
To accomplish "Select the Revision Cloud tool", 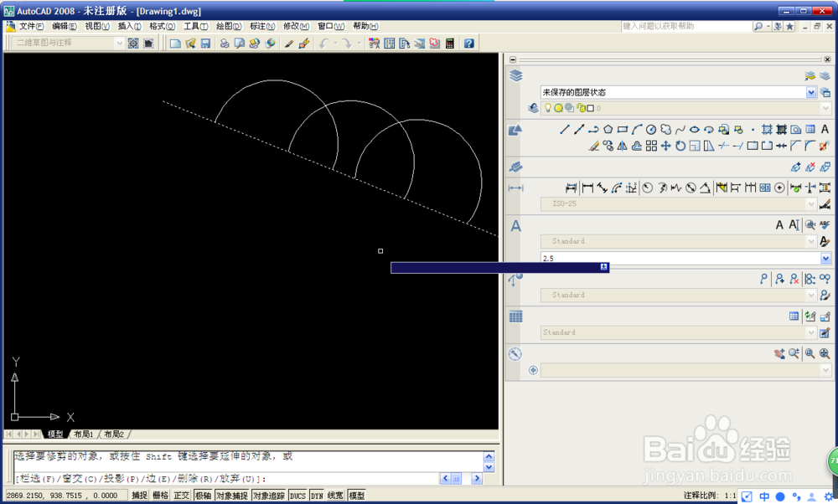I will [665, 129].
